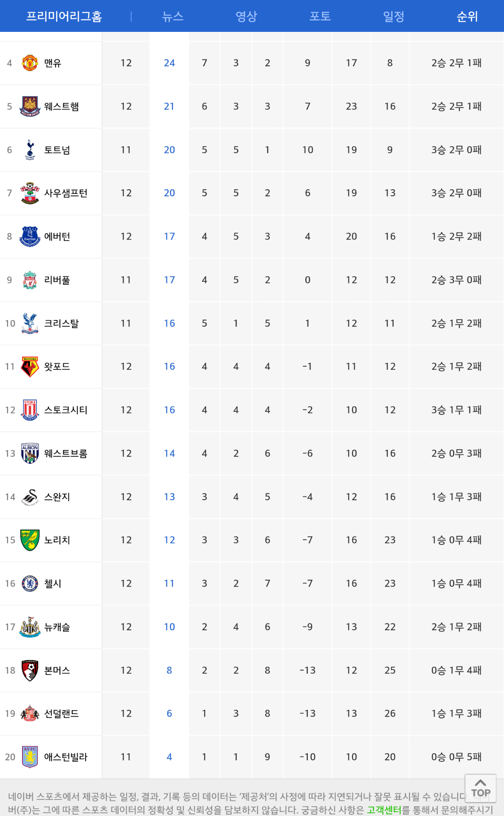The height and width of the screenshot is (816, 504).
Task: Click the Liverpool club crest
Action: [x=30, y=280]
